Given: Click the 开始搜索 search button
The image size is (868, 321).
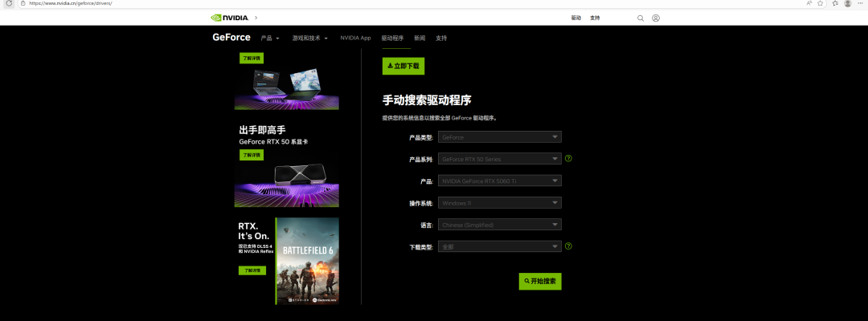Looking at the screenshot, I should [x=540, y=281].
